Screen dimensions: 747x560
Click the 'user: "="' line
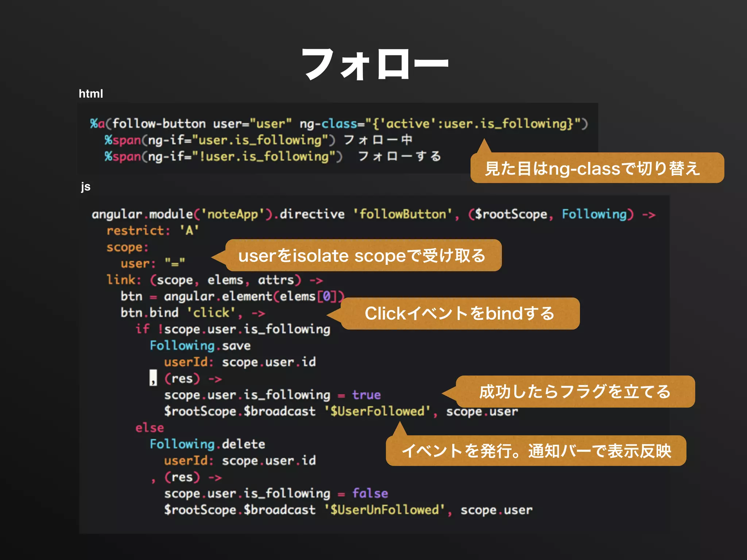pos(153,263)
